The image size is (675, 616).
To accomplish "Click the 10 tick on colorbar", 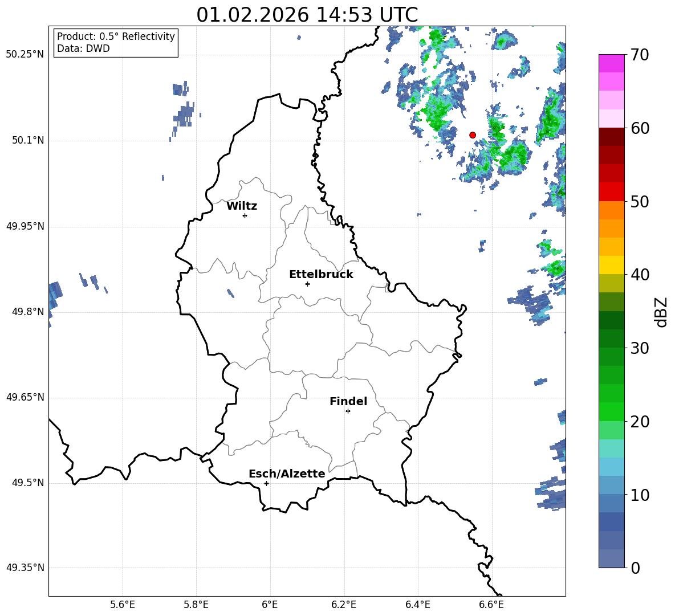I will coord(640,495).
